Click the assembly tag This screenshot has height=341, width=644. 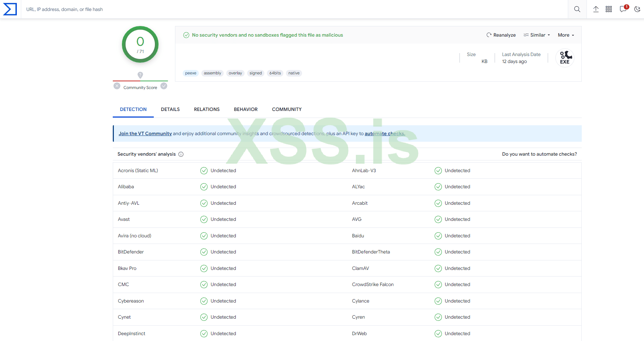click(212, 73)
